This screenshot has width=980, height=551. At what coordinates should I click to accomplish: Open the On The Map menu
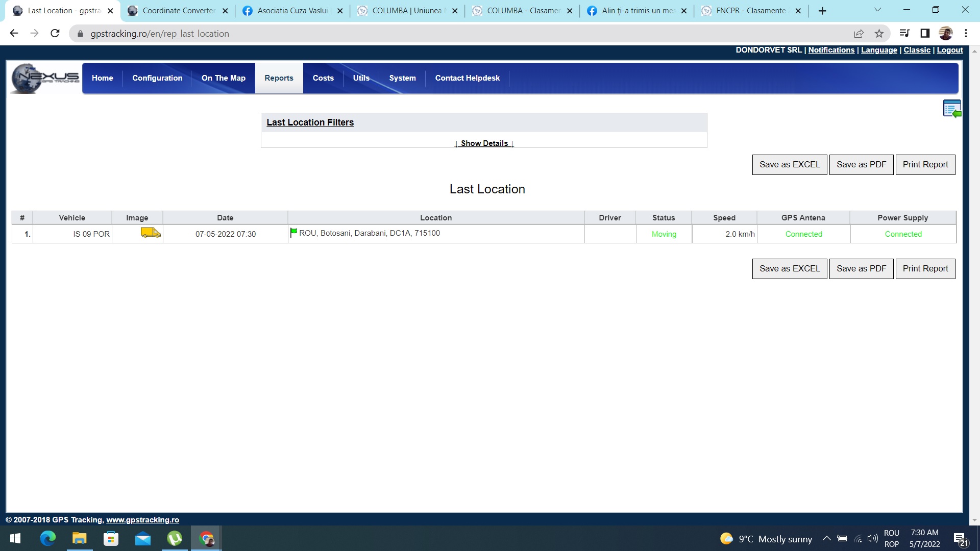[223, 78]
